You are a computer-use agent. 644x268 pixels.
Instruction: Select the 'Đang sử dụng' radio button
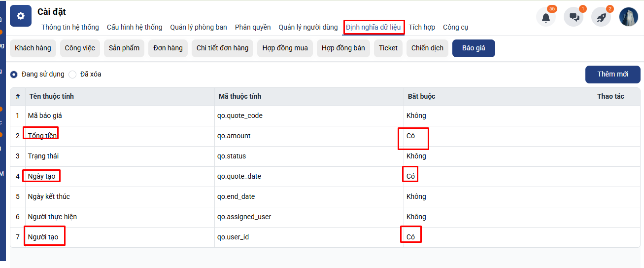pos(14,75)
